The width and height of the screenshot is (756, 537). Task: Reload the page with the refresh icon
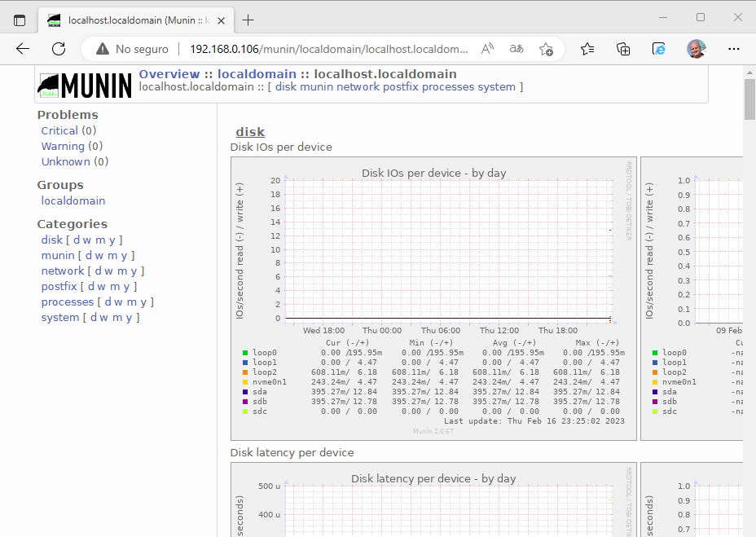59,49
